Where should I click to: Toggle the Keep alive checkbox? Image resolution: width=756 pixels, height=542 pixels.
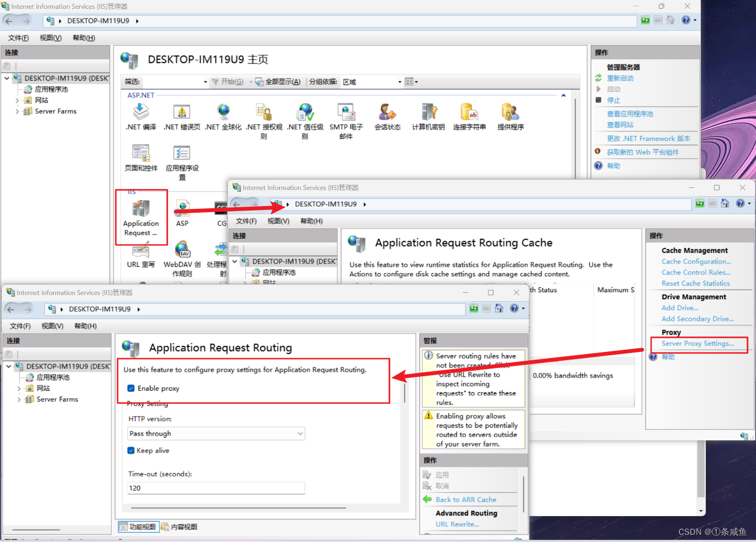click(x=131, y=450)
